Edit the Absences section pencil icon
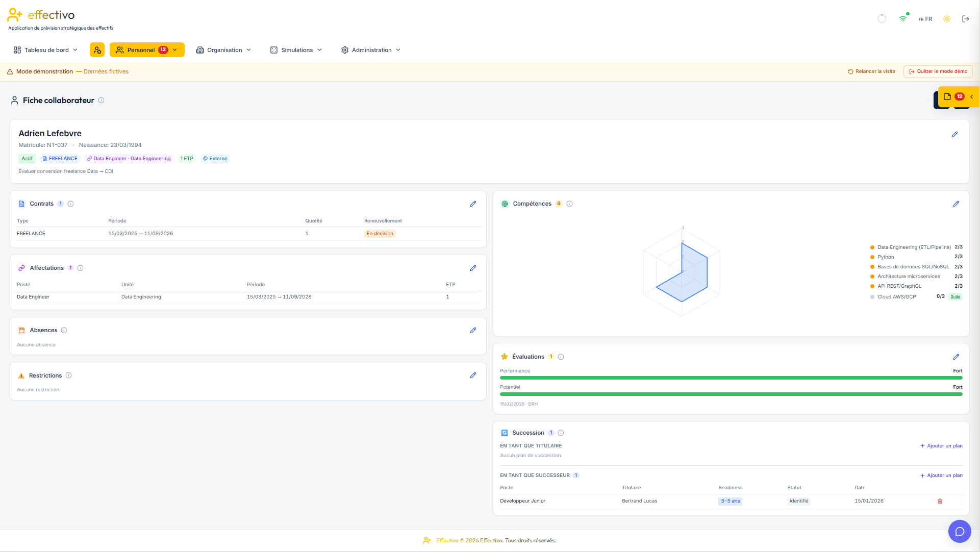The image size is (980, 552). tap(473, 331)
